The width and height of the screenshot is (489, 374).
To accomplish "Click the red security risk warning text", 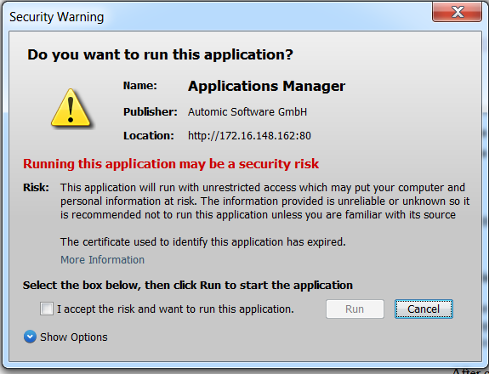I will pos(171,164).
